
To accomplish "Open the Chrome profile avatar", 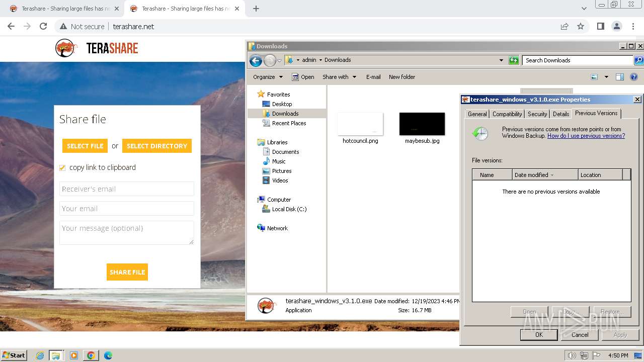I will coord(616,26).
